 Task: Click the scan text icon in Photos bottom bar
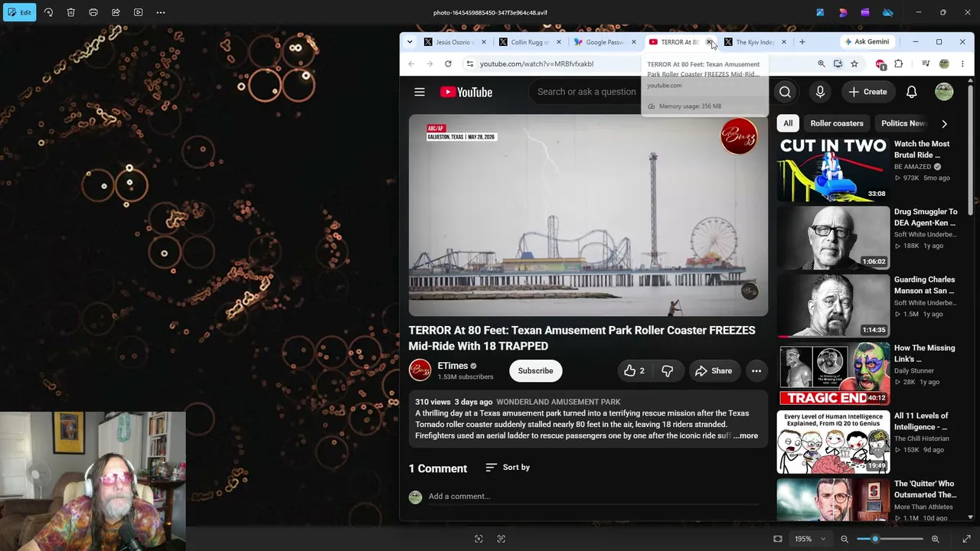[501, 539]
